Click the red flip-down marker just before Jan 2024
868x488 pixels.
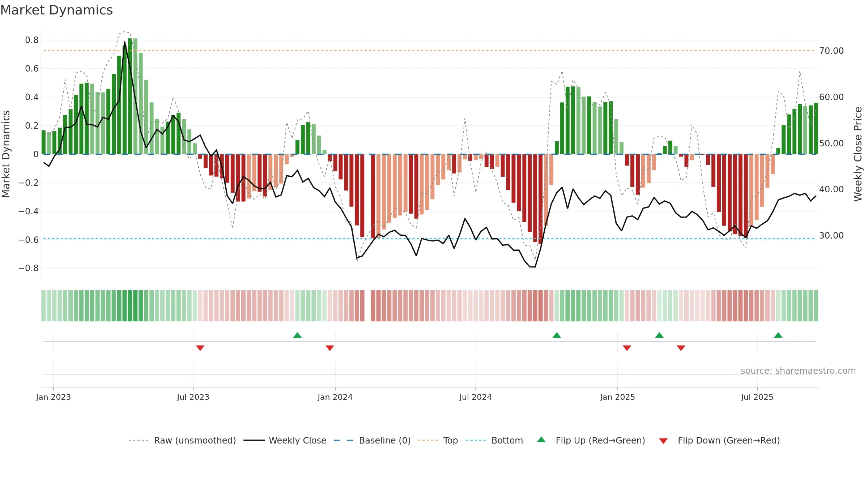[x=329, y=348]
